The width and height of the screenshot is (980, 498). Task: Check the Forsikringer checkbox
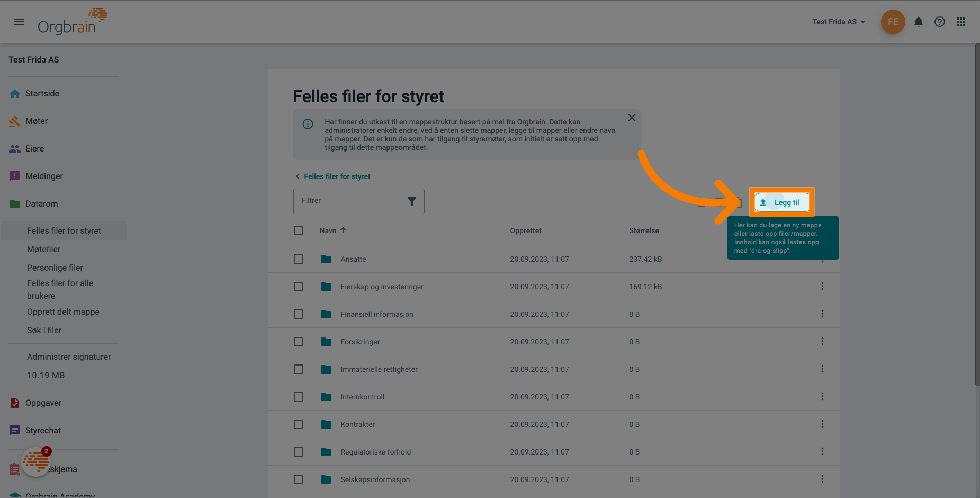[x=299, y=342]
